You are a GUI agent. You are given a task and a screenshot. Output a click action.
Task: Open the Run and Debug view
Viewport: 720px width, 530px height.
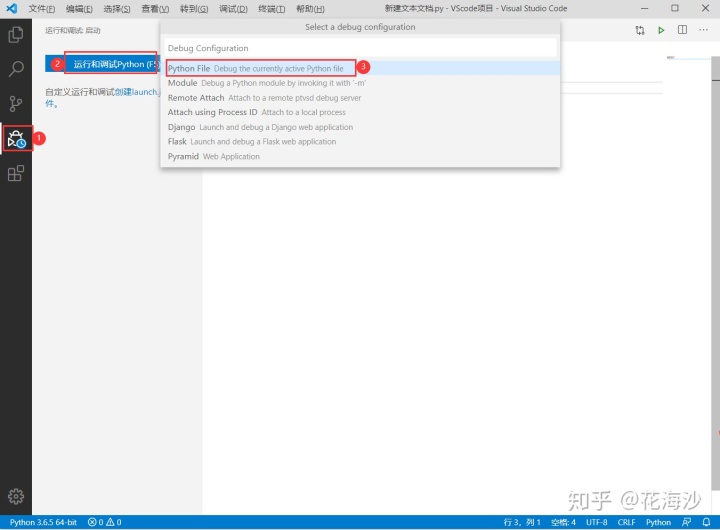click(x=17, y=139)
